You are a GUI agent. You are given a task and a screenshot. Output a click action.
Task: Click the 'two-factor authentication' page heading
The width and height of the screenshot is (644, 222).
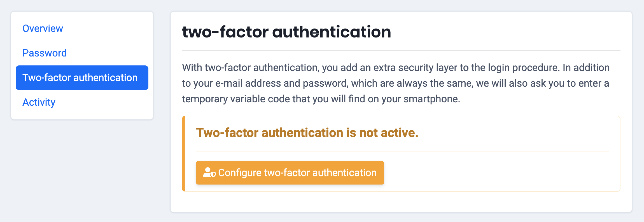pos(286,32)
